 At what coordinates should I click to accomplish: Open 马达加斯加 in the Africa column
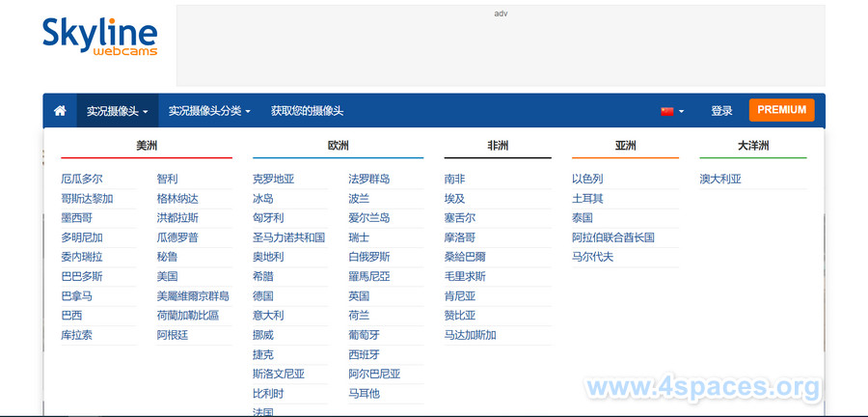click(x=470, y=335)
